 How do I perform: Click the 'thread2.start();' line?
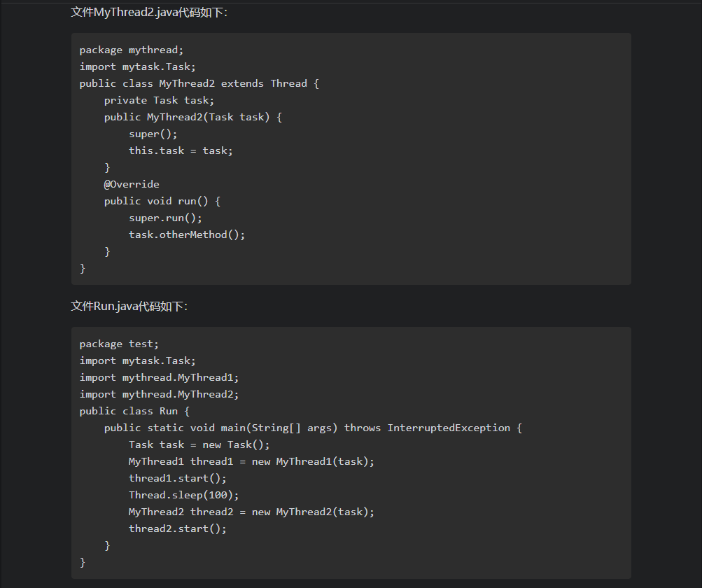(x=178, y=528)
